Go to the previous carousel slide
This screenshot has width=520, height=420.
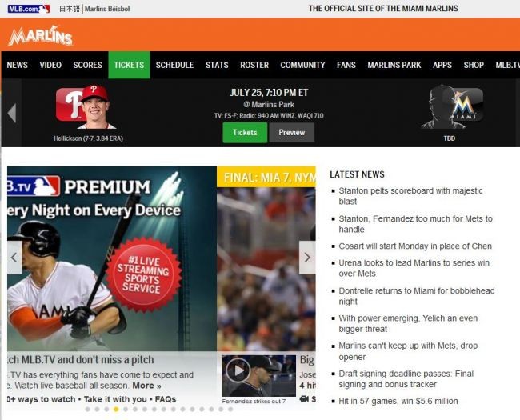coord(14,258)
